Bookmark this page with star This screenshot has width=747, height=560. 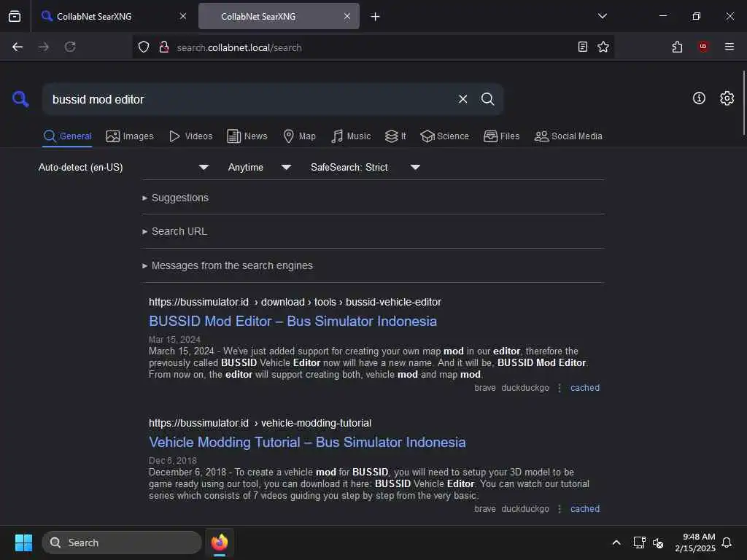click(x=603, y=47)
